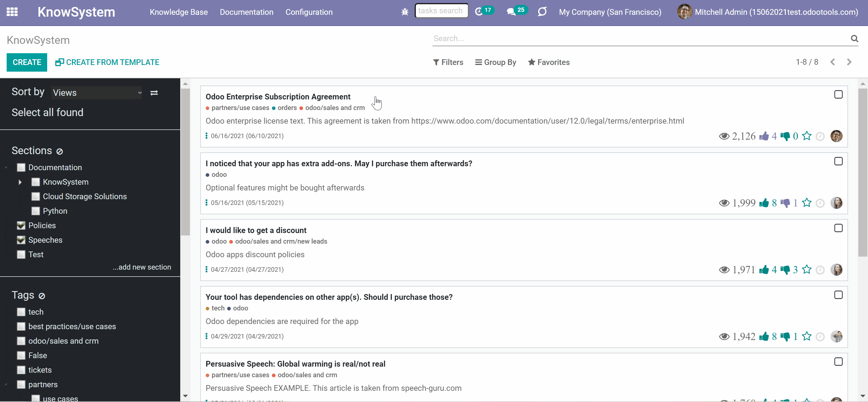Open the Favorites dropdown
The image size is (868, 402).
[549, 62]
